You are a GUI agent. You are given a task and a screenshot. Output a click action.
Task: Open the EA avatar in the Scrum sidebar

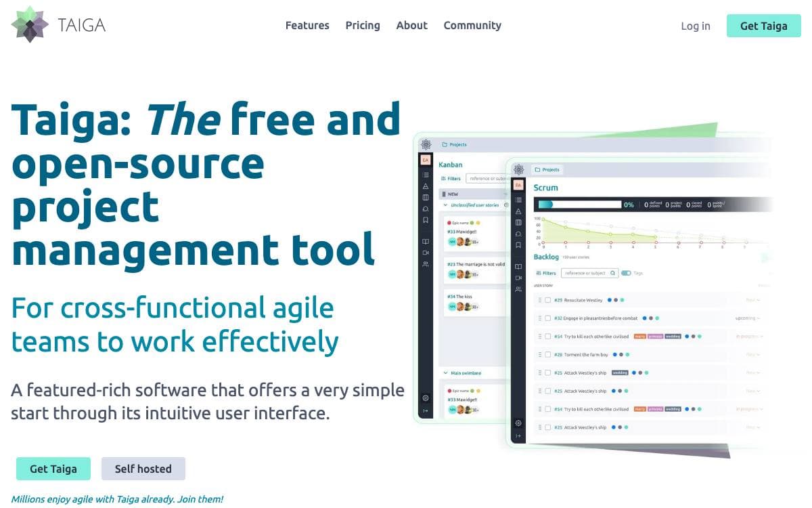click(518, 185)
